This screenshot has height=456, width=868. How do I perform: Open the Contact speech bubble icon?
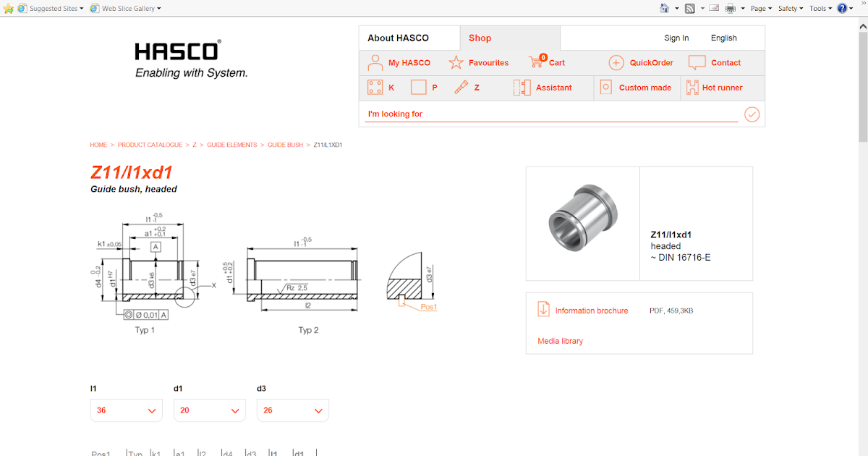pyautogui.click(x=697, y=63)
